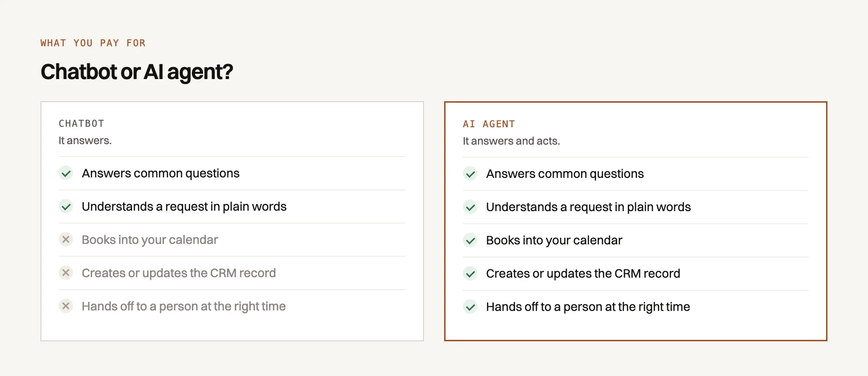This screenshot has height=376, width=868.
Task: Click the 'It answers and acts.' subtitle
Action: point(511,141)
